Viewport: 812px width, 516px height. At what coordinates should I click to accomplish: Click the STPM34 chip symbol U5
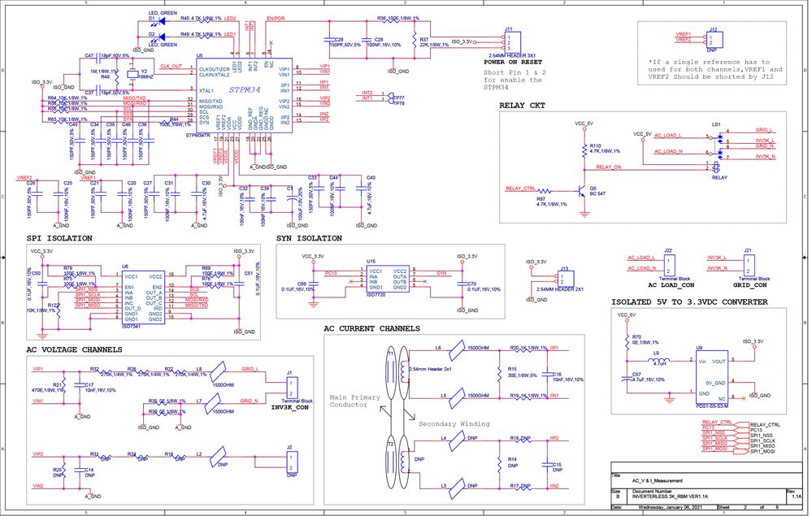click(244, 95)
